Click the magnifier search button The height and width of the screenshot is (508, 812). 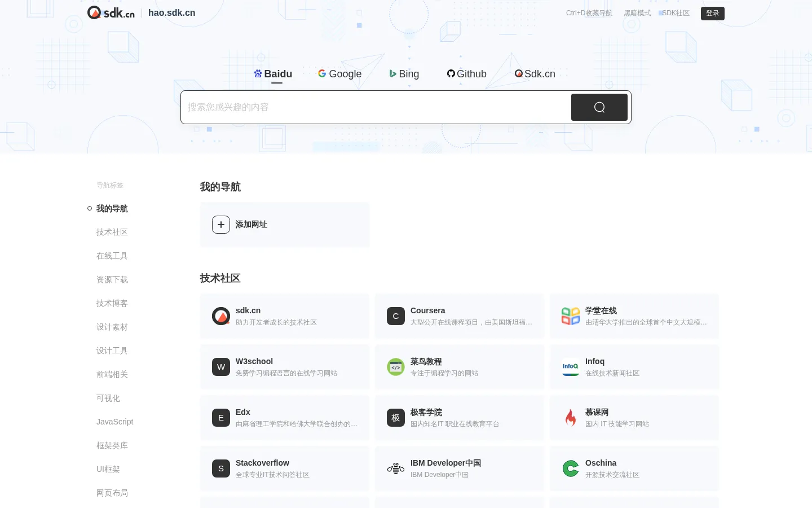[599, 107]
